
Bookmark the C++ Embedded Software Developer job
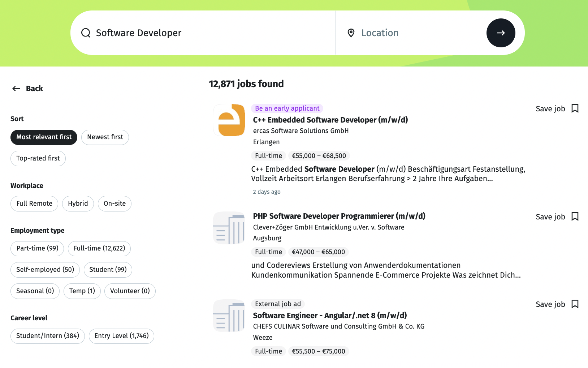pyautogui.click(x=575, y=108)
